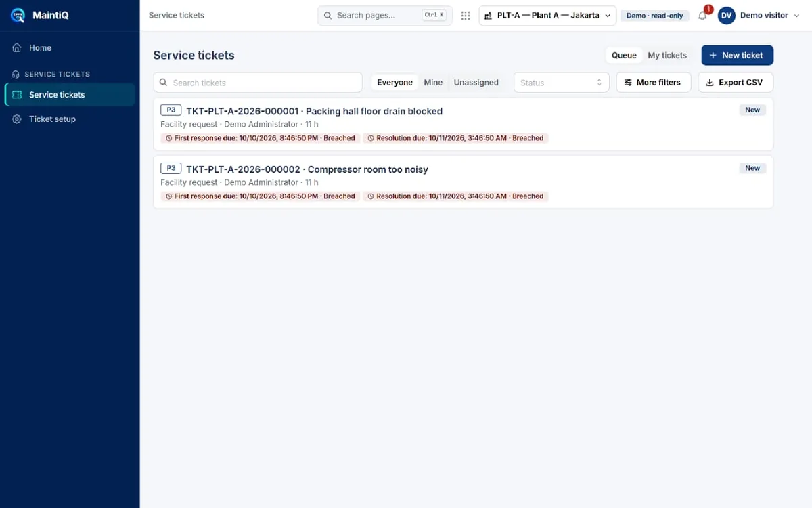Select the Everyone filter
The image size is (812, 508).
[x=394, y=83]
